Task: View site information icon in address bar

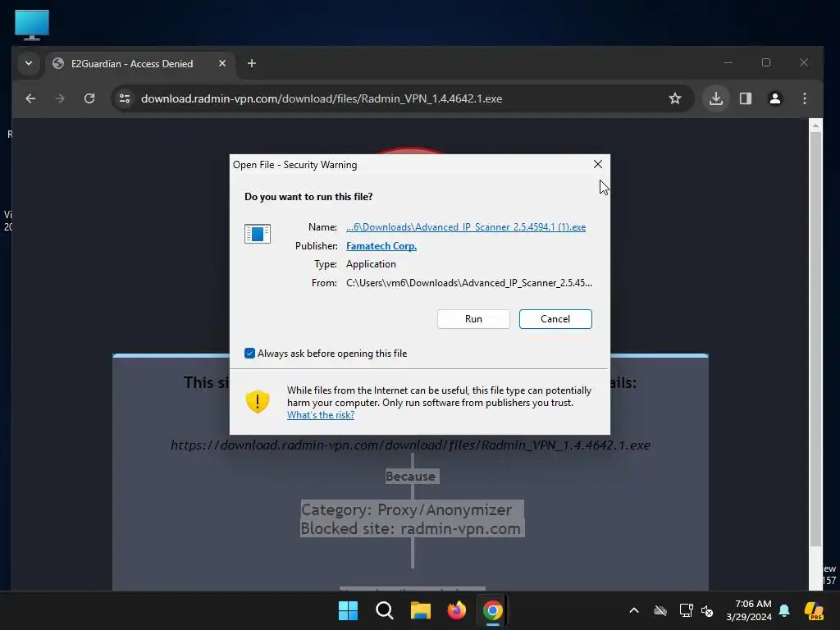Action: click(125, 98)
